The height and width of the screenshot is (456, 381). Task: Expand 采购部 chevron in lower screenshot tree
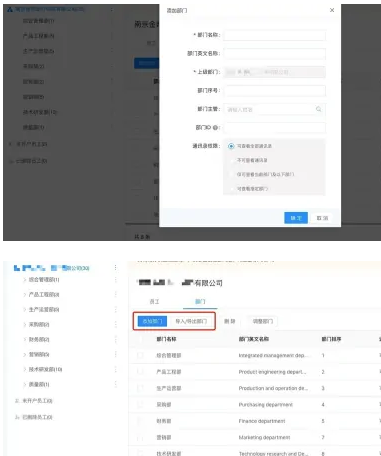pyautogui.click(x=24, y=324)
